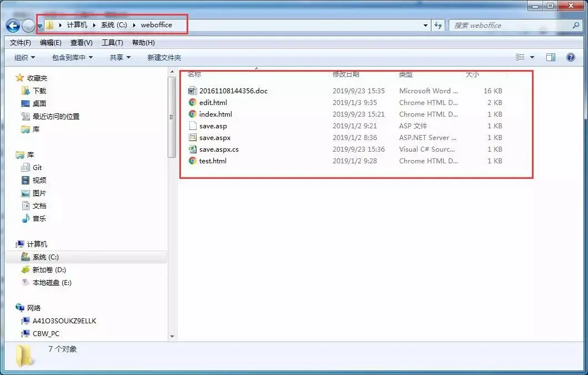Toggle the preview pane icon
This screenshot has height=375, width=588.
pos(551,57)
